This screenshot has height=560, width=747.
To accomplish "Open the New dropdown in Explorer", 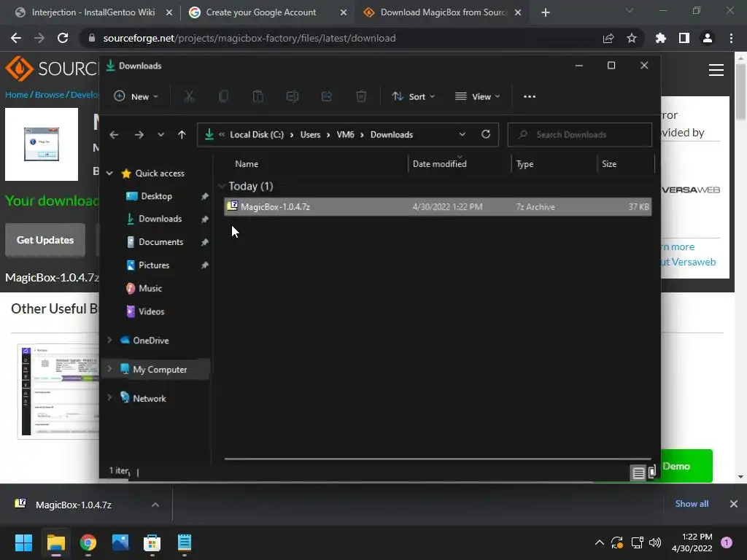I will [136, 96].
